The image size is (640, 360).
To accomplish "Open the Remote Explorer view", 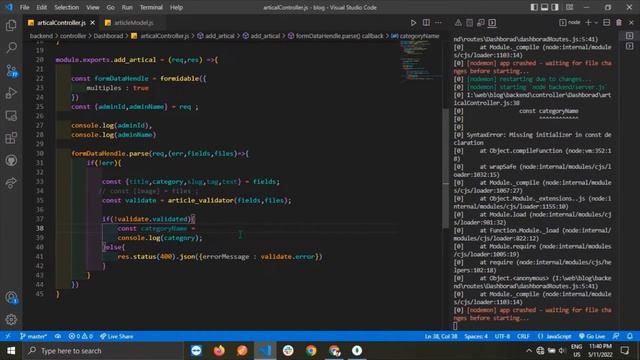I will click(x=11, y=116).
